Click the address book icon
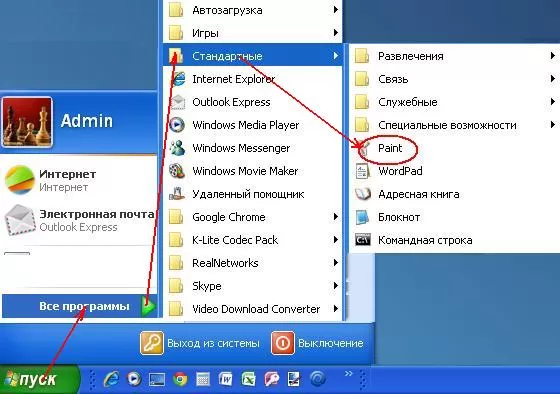 click(x=363, y=194)
